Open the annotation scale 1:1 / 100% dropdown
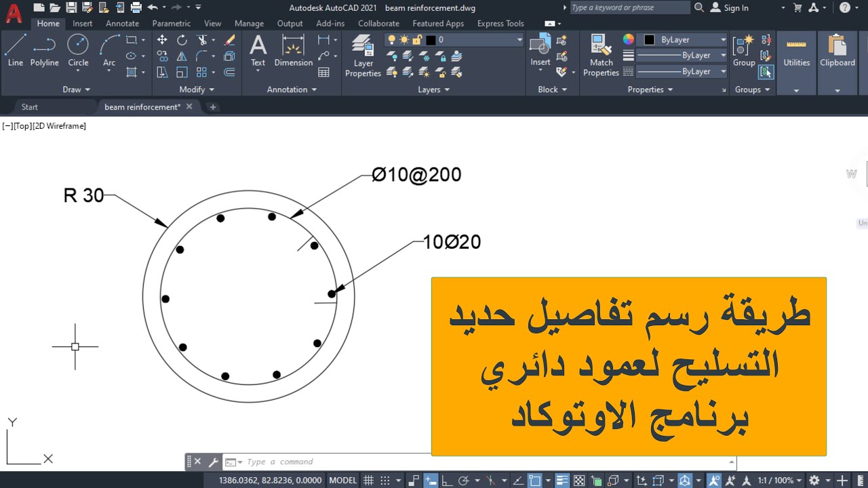The width and height of the screenshot is (868, 488). tap(779, 481)
